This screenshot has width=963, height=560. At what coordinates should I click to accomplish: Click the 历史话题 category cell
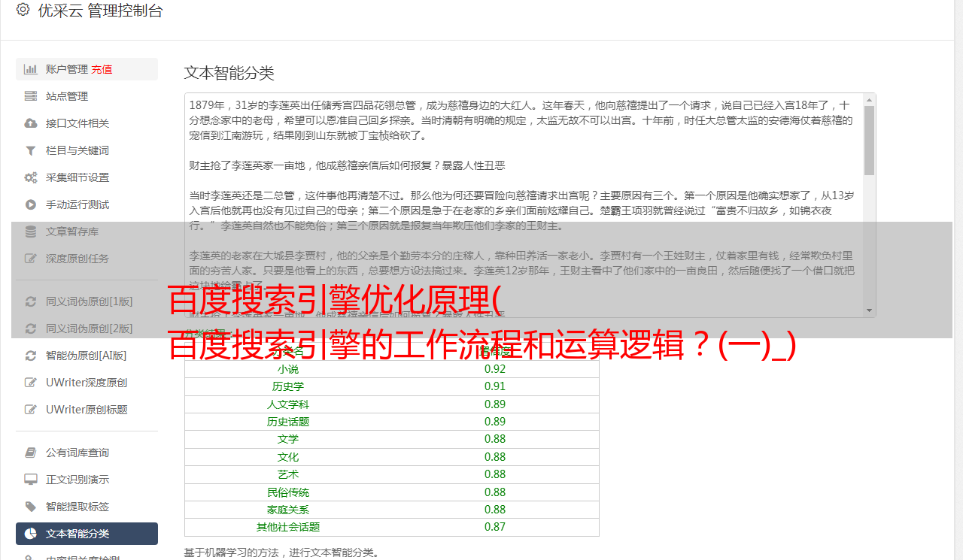pyautogui.click(x=288, y=422)
